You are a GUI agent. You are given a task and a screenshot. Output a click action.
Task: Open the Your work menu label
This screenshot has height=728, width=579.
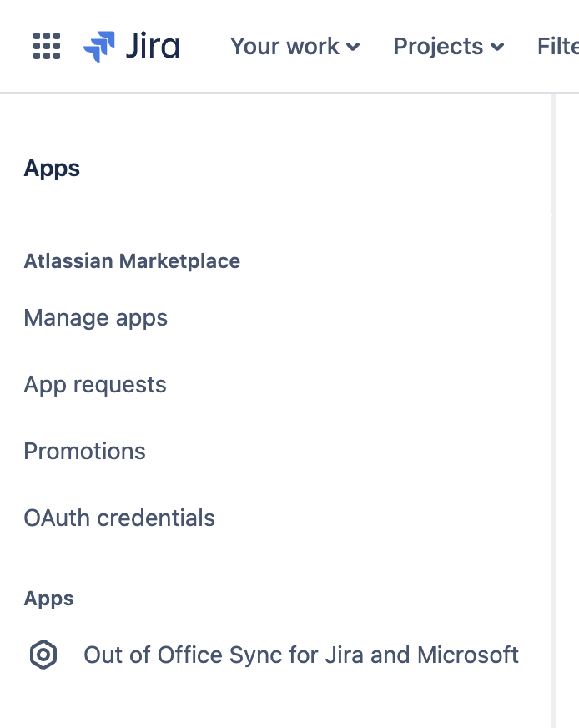[x=284, y=46]
